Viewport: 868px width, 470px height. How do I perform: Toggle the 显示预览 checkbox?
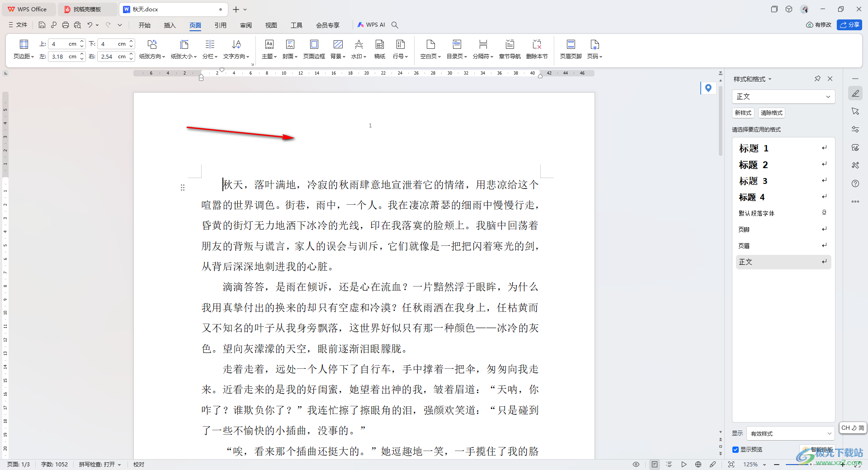pos(736,450)
